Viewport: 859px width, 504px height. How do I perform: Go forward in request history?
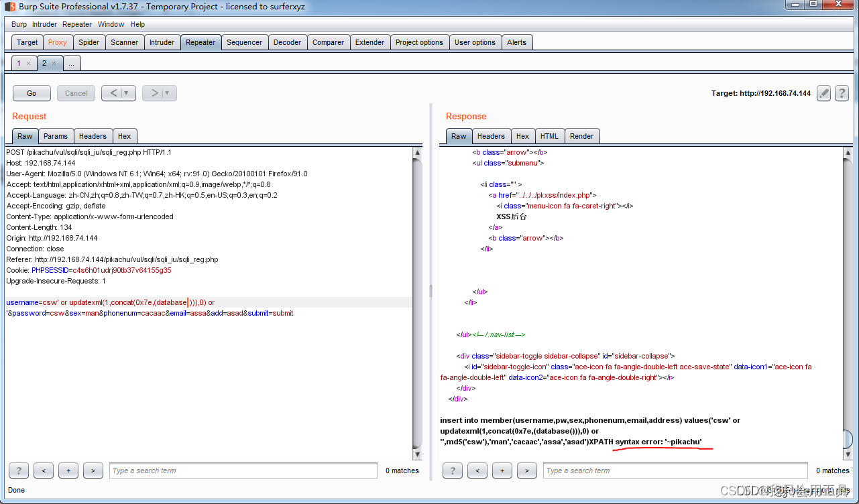(155, 93)
